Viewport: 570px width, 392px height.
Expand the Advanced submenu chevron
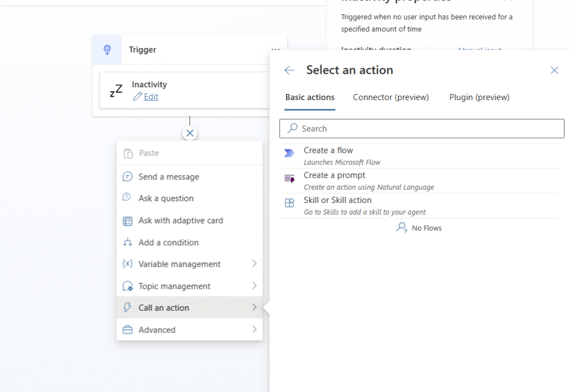pyautogui.click(x=254, y=329)
